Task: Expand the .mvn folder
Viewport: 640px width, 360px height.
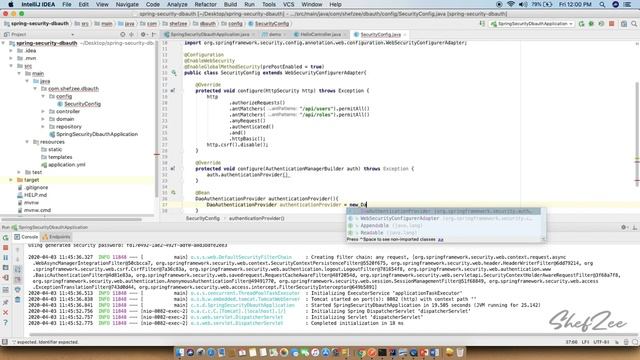Action: click(11, 58)
